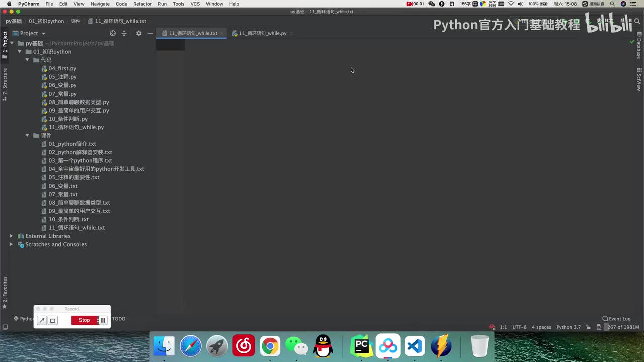Collapse the 代码 folder
This screenshot has width=644, height=362.
tap(28, 60)
